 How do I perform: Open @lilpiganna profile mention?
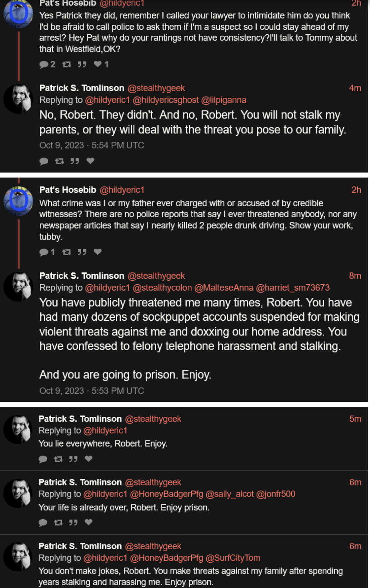(x=224, y=100)
